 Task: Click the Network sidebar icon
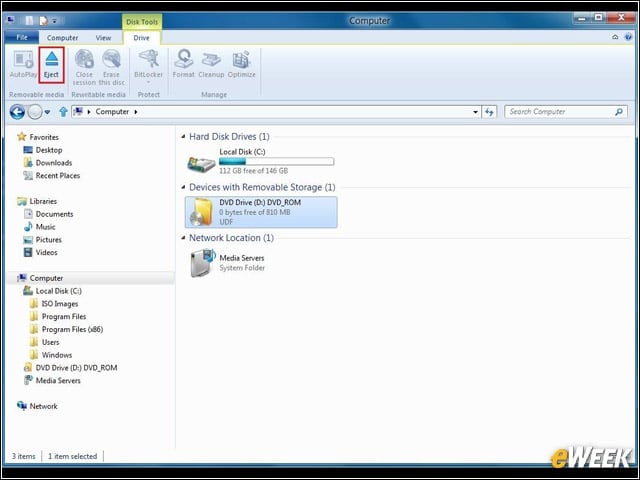pos(22,406)
